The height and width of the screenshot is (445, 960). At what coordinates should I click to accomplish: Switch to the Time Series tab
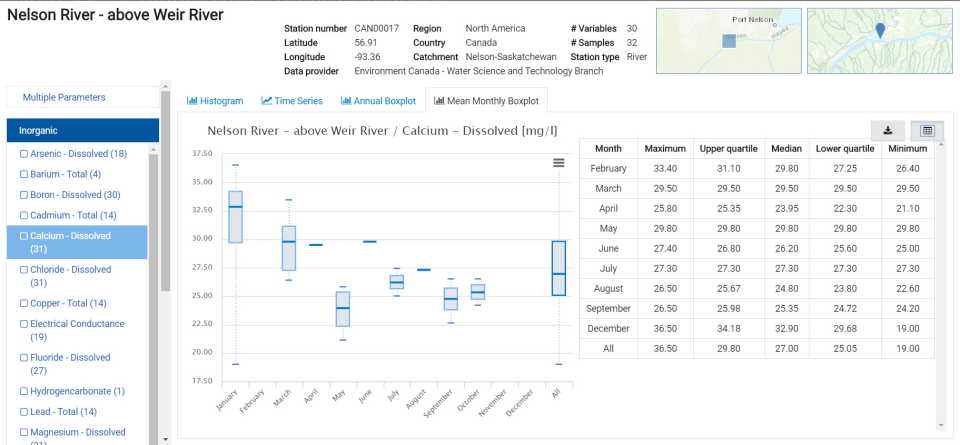(x=292, y=101)
